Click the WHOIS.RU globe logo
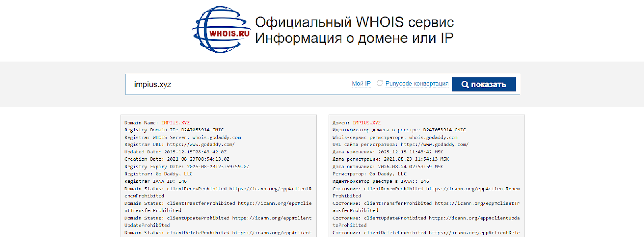644x237 pixels. point(221,30)
